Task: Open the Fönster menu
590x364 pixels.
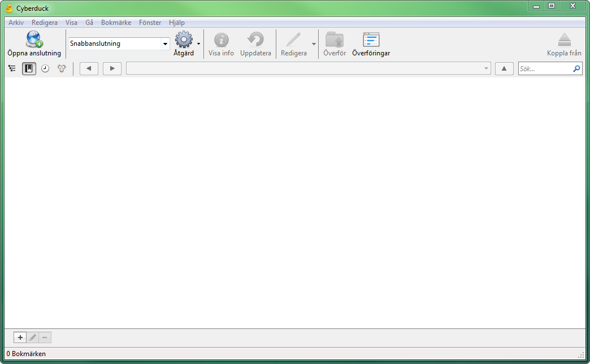Action: coord(150,23)
